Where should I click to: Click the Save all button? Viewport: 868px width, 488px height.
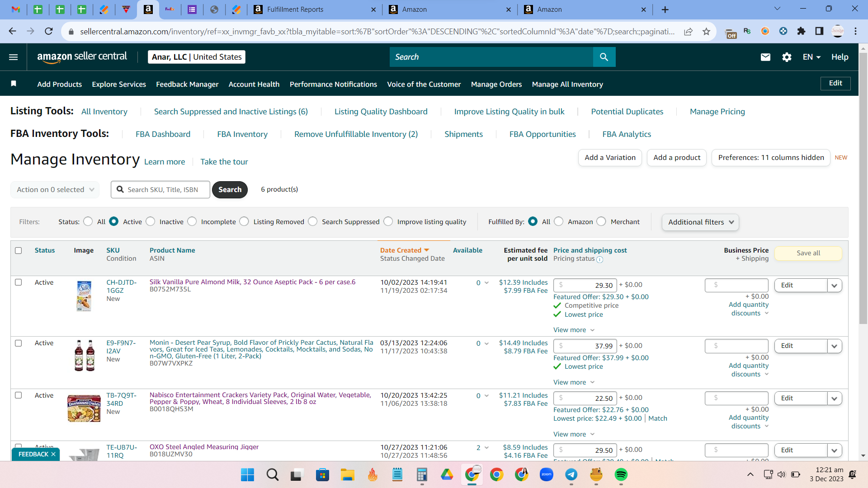pos(808,253)
